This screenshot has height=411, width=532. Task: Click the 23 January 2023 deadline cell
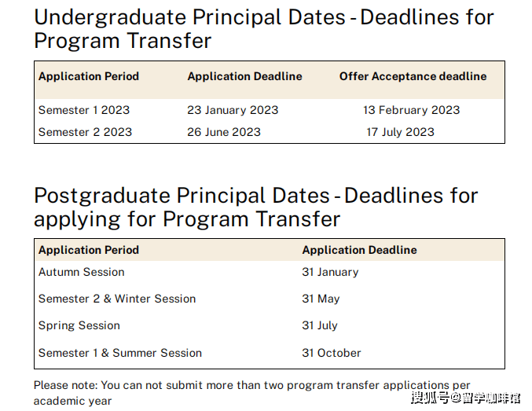pyautogui.click(x=233, y=110)
